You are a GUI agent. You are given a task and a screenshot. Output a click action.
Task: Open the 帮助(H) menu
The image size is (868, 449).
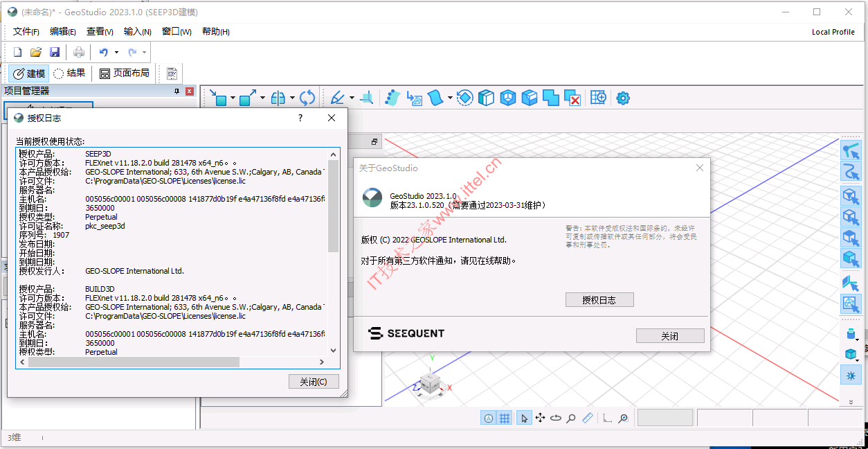click(215, 31)
